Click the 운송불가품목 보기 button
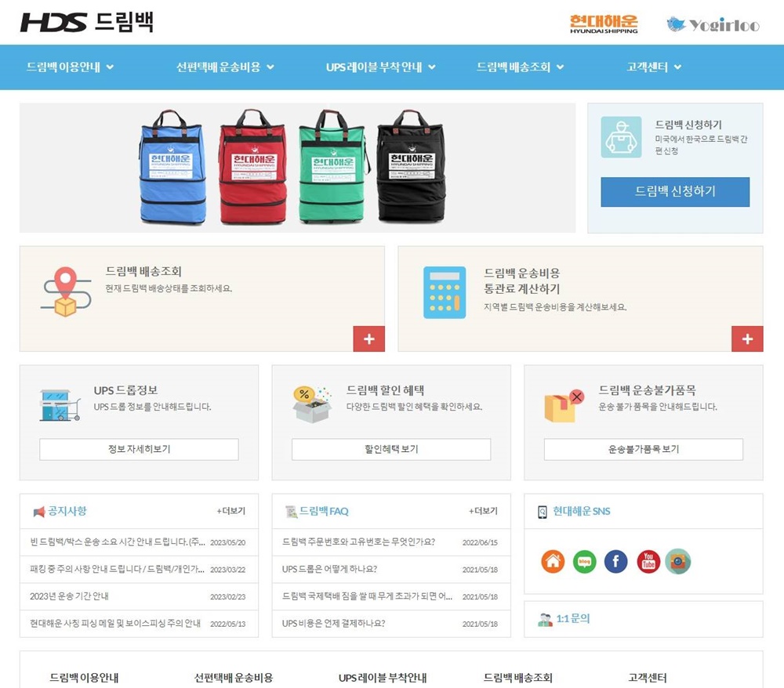Screen dimensions: 784x688 tap(644, 449)
